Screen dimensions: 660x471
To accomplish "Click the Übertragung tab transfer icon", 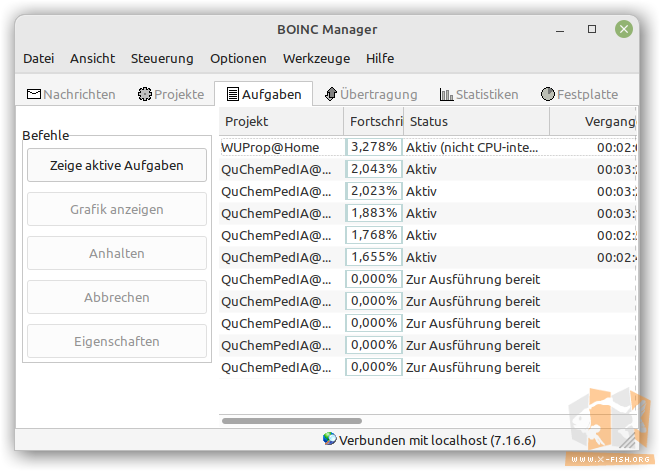I will click(331, 95).
